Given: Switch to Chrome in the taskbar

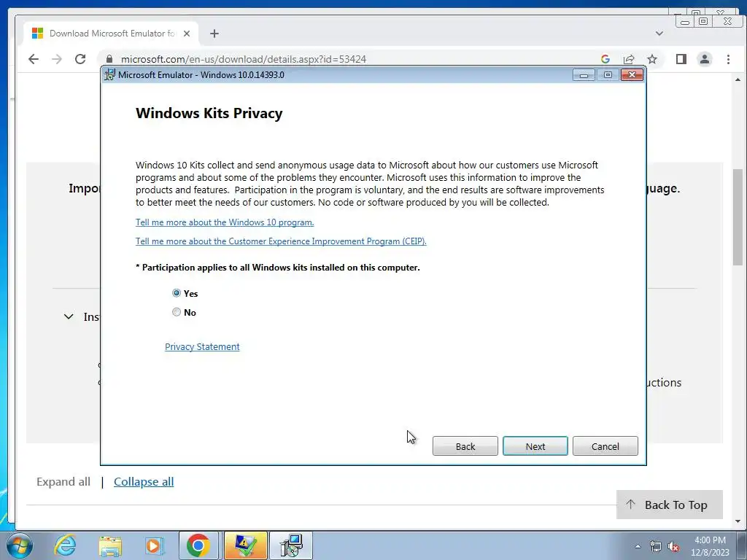Looking at the screenshot, I should [198, 545].
